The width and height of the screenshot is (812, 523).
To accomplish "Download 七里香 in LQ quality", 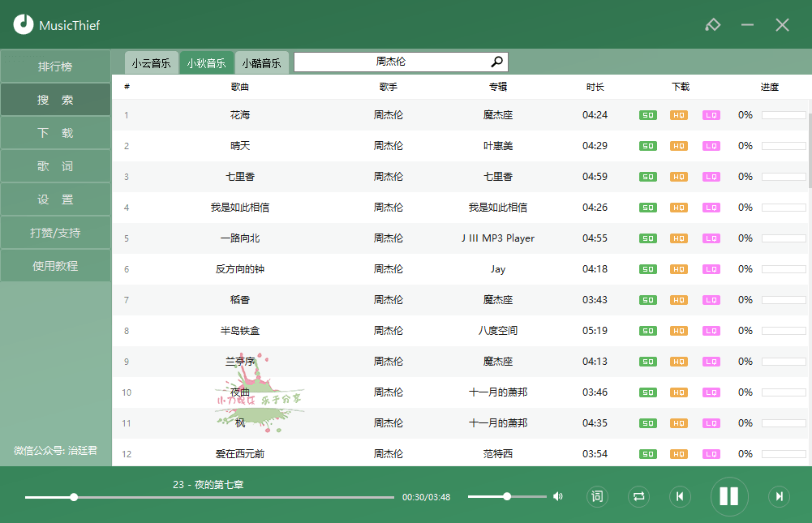I will click(711, 177).
